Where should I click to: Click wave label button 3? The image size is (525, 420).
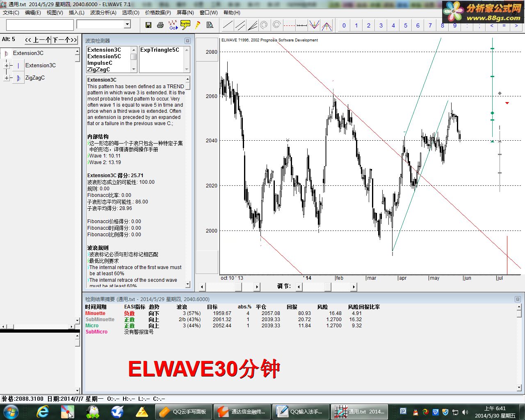[381, 25]
